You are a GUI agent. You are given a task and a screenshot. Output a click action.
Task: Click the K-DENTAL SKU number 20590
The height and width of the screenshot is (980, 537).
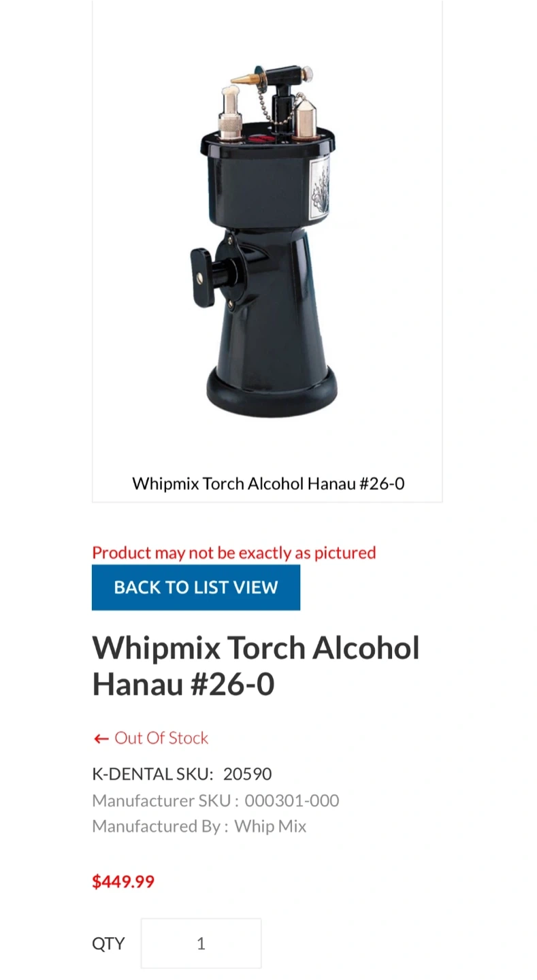pos(248,774)
